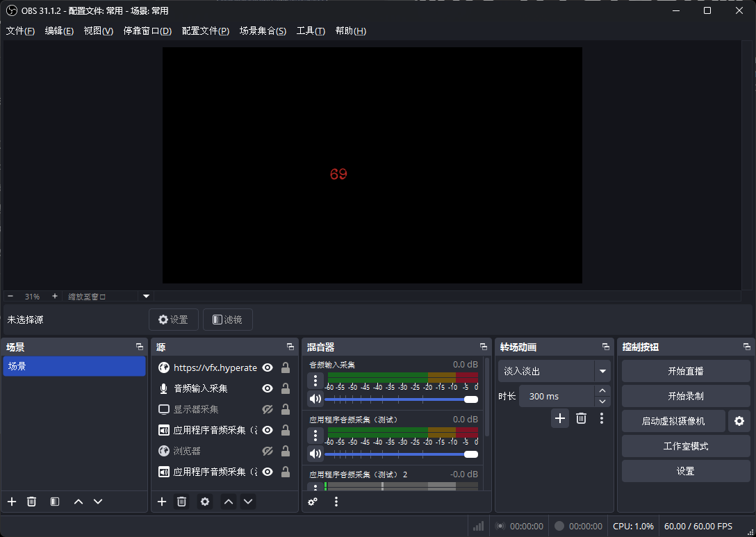
Task: Open source properties gear in Sources panel
Action: [x=204, y=502]
